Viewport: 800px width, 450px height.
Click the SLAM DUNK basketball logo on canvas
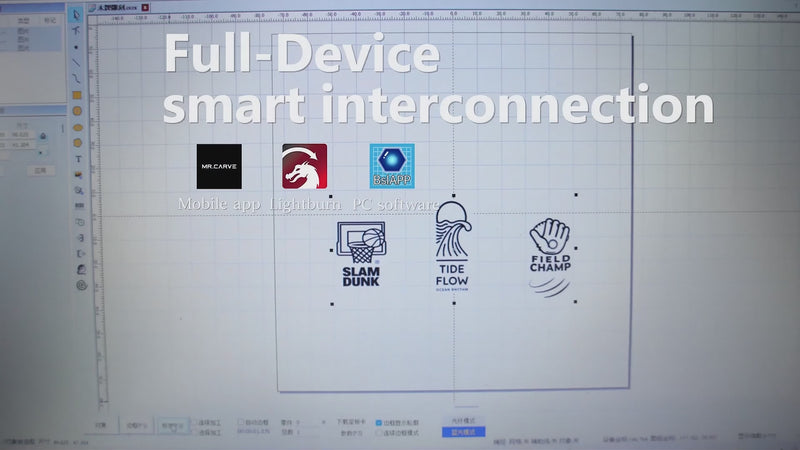[360, 255]
